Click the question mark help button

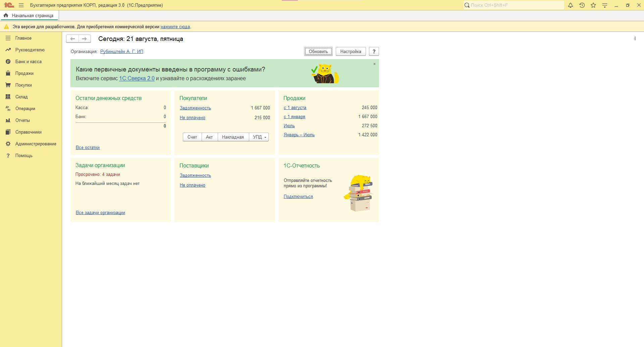point(374,52)
